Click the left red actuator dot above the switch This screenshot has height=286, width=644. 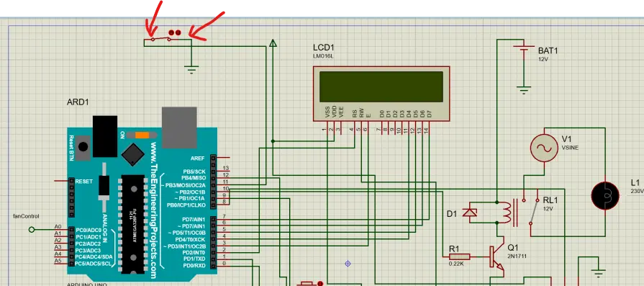171,32
